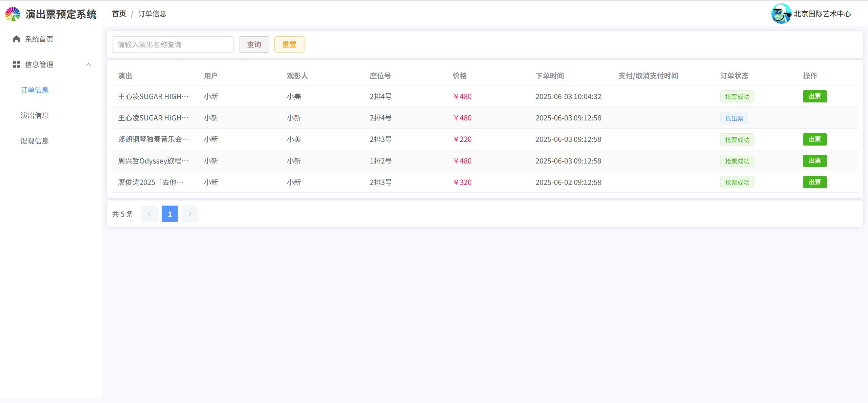Click 出票 for 郎朗钢琴独奏音乐会 order
The image size is (868, 403).
tap(814, 139)
